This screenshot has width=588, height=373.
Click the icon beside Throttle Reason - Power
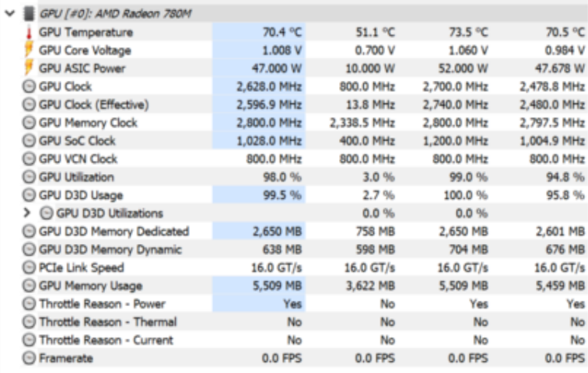tap(29, 304)
